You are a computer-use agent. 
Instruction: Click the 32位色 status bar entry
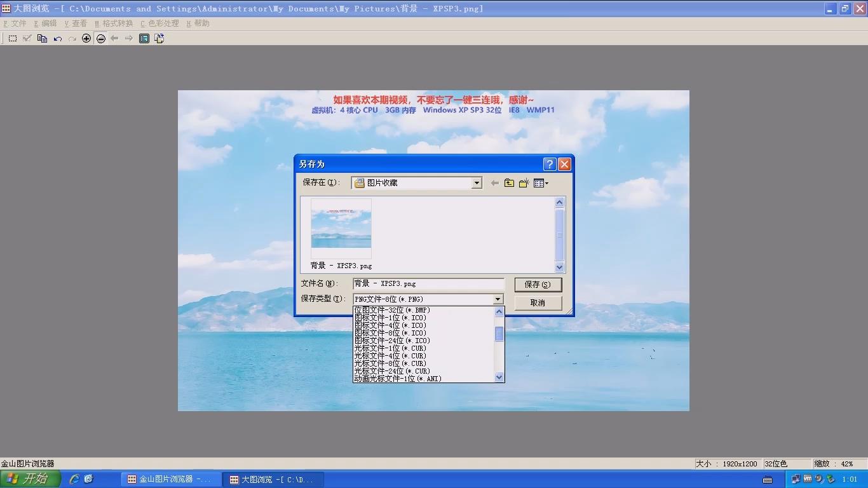pyautogui.click(x=786, y=464)
